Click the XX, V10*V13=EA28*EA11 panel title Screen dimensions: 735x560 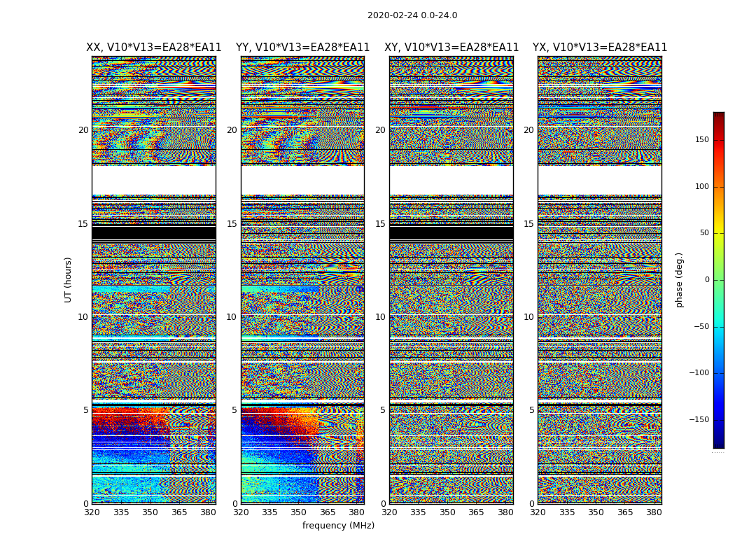pyautogui.click(x=154, y=48)
